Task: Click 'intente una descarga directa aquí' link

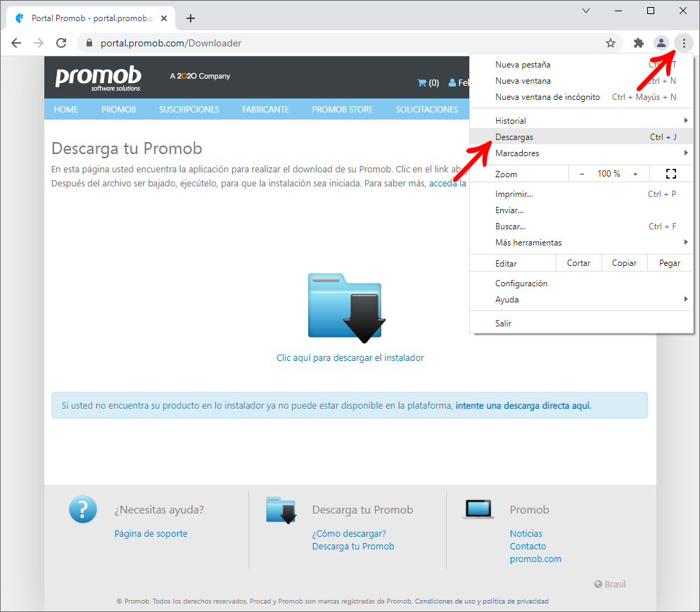Action: point(523,406)
